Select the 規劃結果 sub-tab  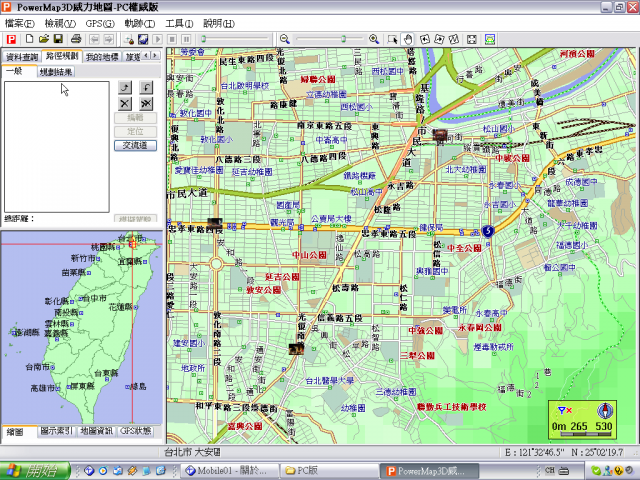pos(56,72)
